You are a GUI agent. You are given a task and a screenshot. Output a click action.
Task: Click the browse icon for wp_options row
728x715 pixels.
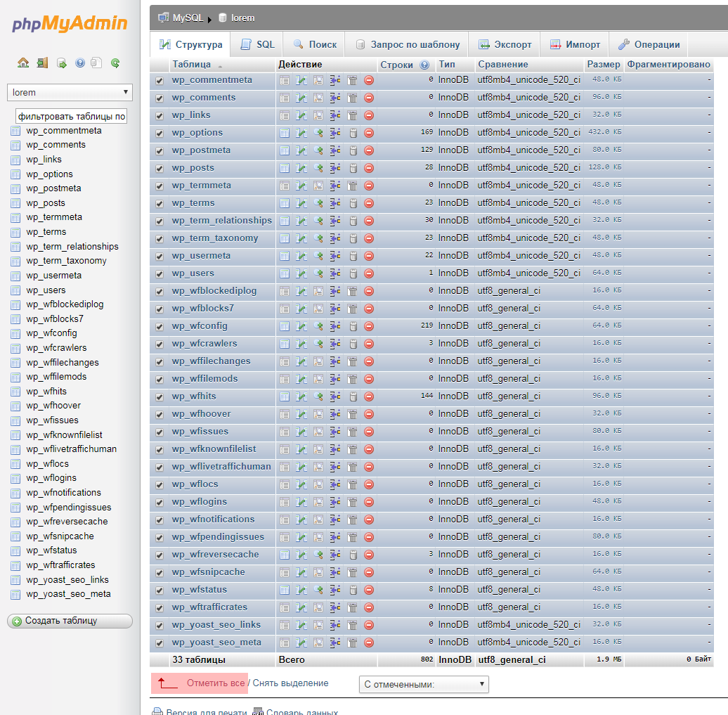click(x=285, y=133)
